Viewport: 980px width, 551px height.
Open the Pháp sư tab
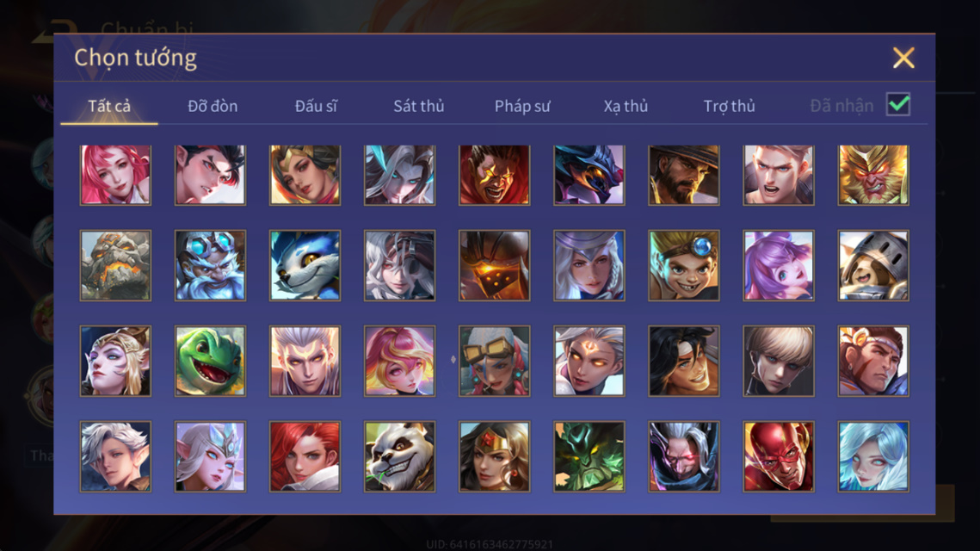(x=522, y=106)
